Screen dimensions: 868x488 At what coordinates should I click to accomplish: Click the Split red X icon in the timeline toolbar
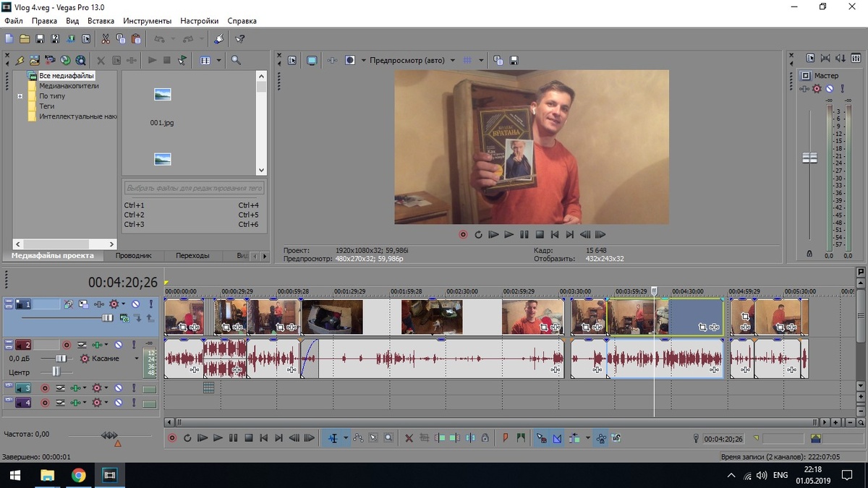pyautogui.click(x=409, y=438)
